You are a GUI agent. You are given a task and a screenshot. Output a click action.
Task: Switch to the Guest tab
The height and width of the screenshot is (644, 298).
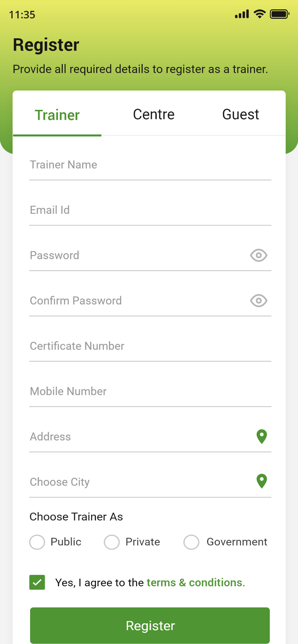tap(240, 115)
